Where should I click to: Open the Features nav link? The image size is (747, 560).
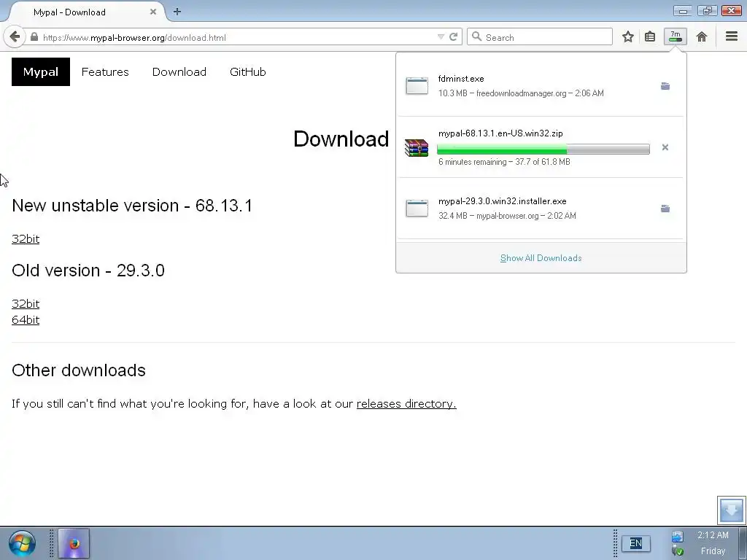[105, 72]
